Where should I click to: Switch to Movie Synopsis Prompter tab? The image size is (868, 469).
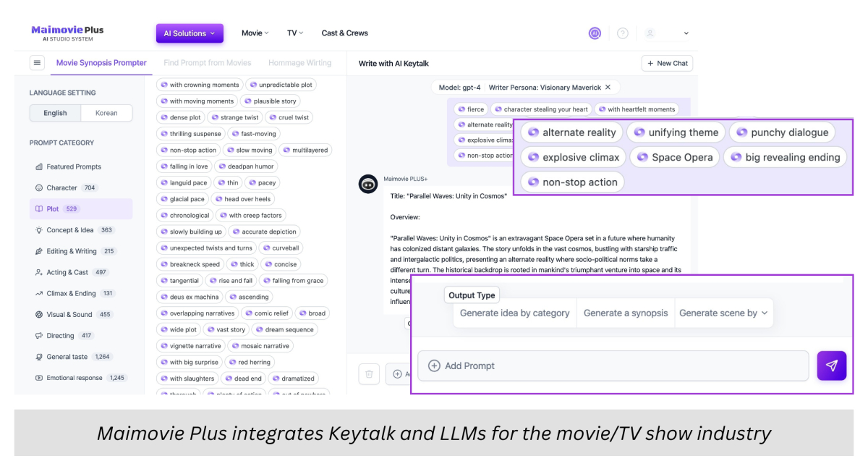click(101, 63)
